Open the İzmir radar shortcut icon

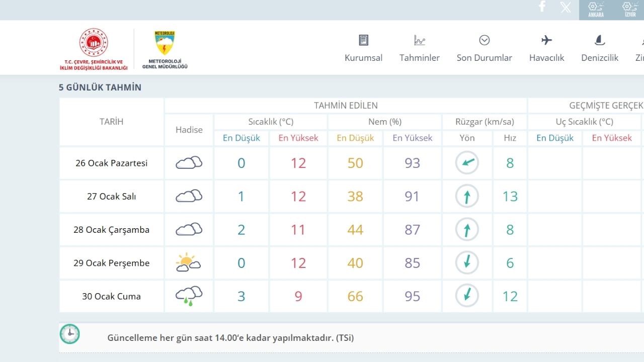[x=630, y=10]
